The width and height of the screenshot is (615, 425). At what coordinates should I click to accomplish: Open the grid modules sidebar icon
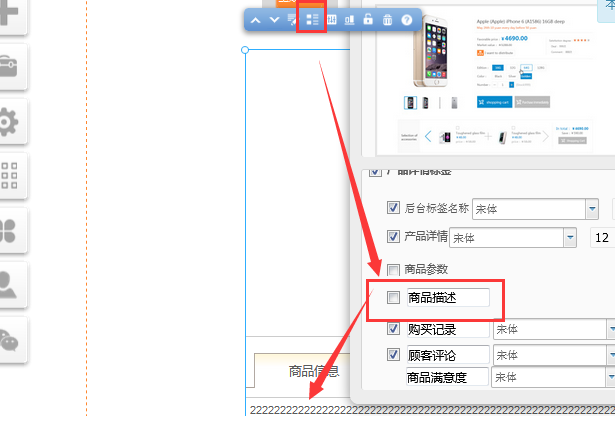point(10,177)
